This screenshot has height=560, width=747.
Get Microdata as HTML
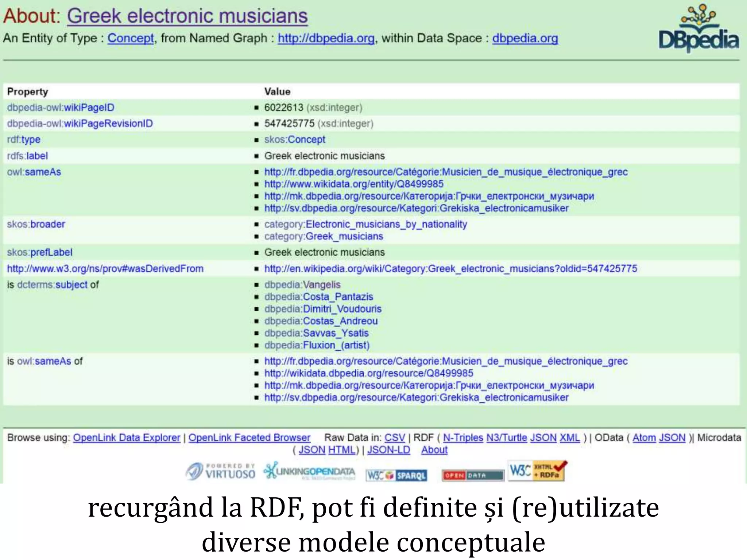tap(342, 450)
